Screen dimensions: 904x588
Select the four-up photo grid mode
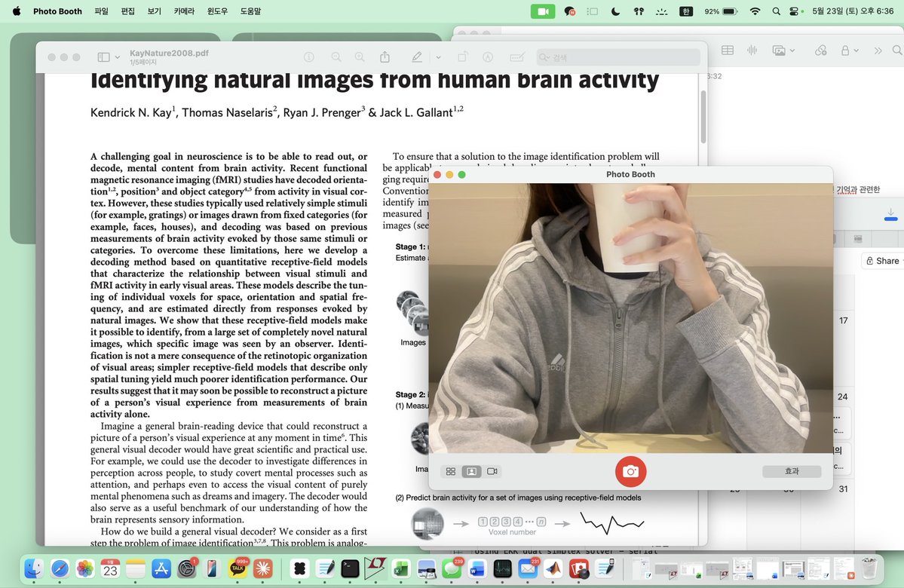pos(451,472)
